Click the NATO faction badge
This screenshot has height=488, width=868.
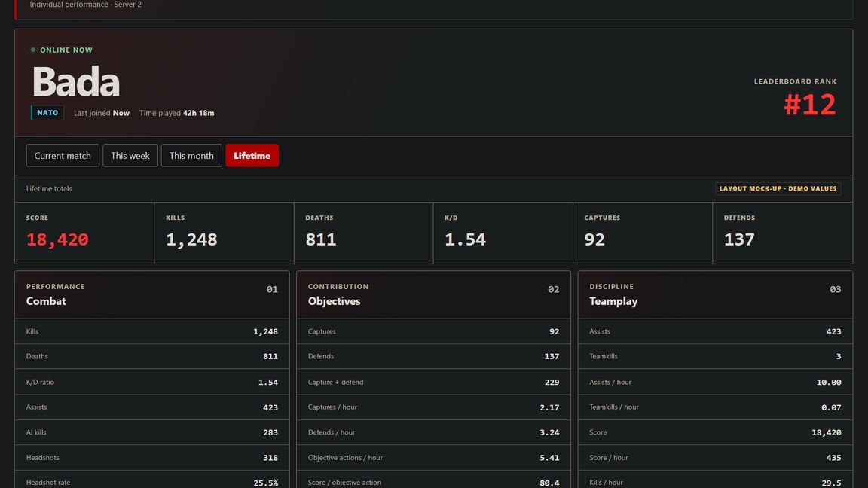click(x=47, y=113)
